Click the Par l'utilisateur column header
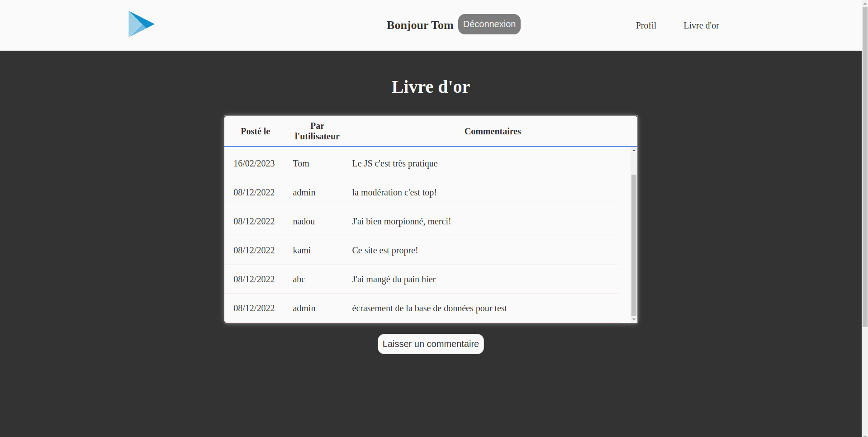The width and height of the screenshot is (868, 437). [317, 131]
